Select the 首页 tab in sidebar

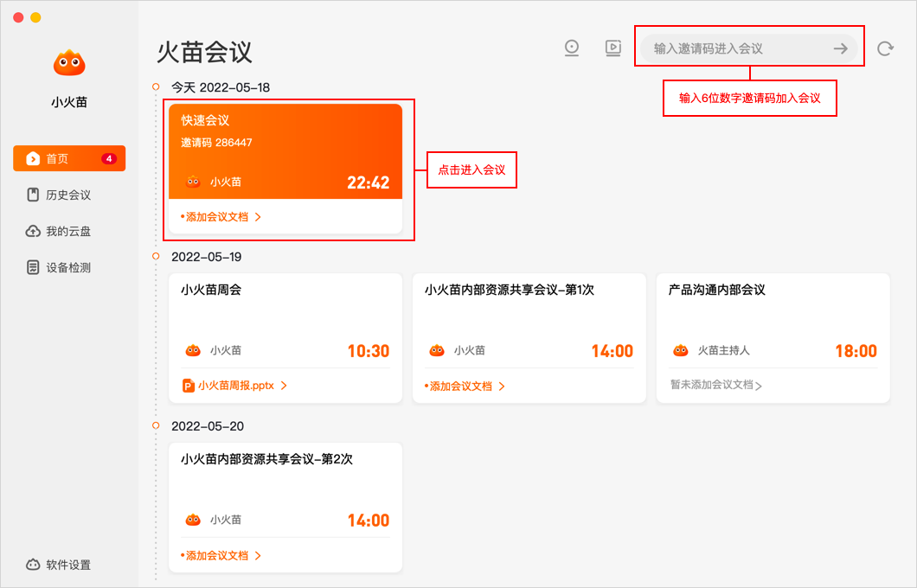69,158
